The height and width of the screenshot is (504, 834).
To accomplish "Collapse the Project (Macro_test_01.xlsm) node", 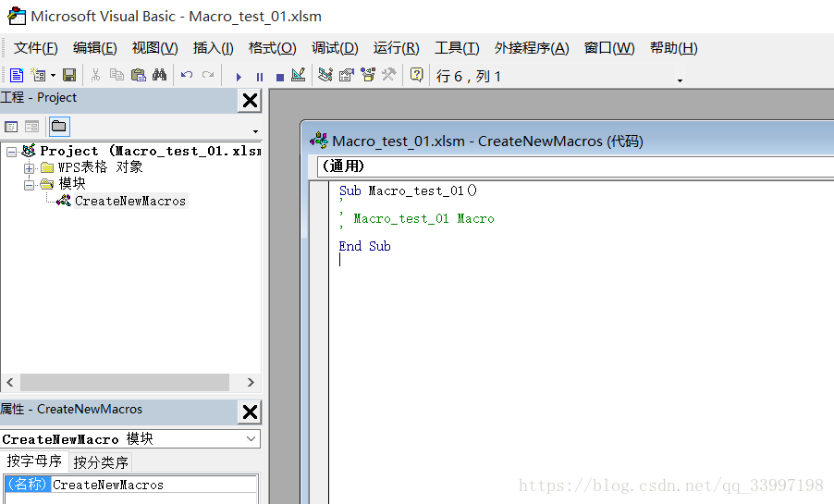I will point(11,153).
